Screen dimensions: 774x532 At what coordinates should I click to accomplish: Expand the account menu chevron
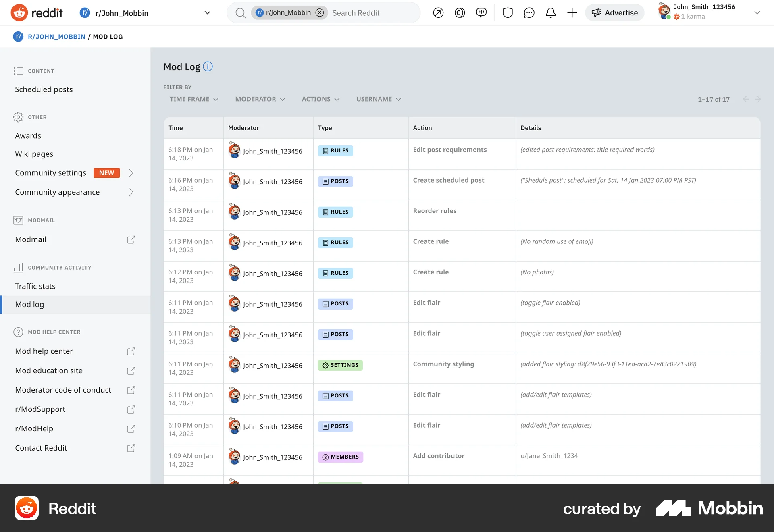(x=757, y=12)
